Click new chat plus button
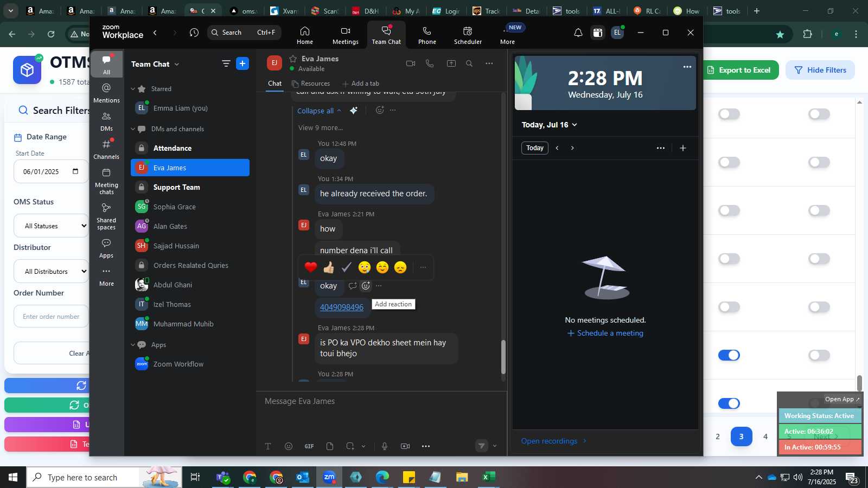The width and height of the screenshot is (868, 488). [242, 63]
